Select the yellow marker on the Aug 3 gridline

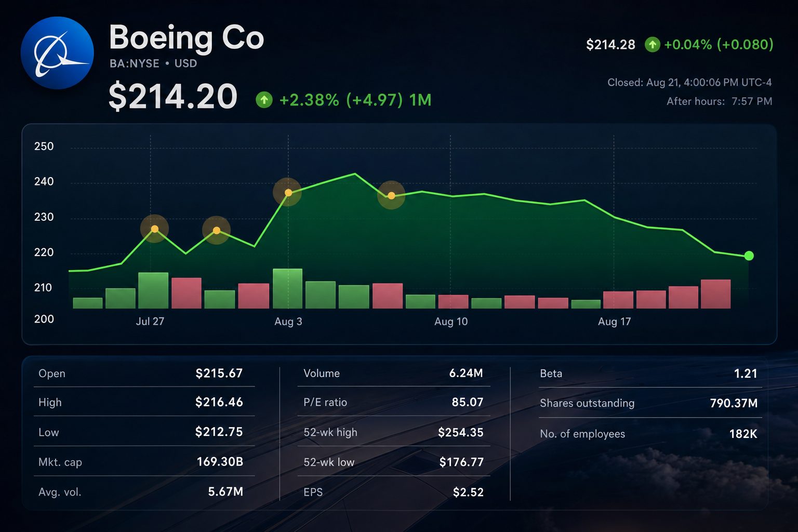(x=288, y=193)
